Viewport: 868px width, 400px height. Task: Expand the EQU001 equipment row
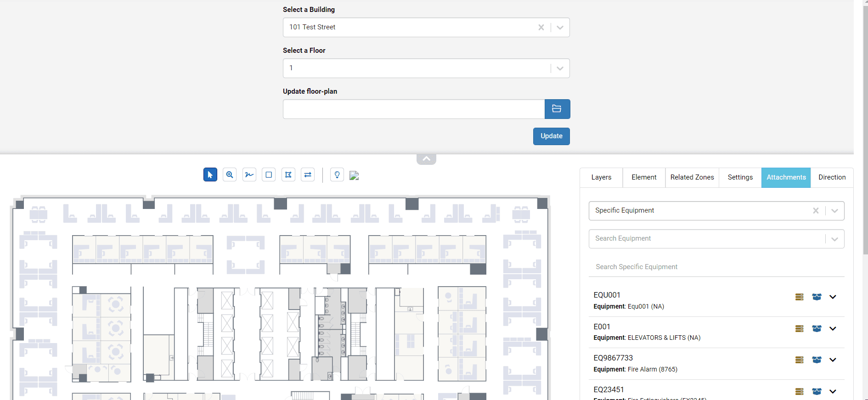point(833,297)
